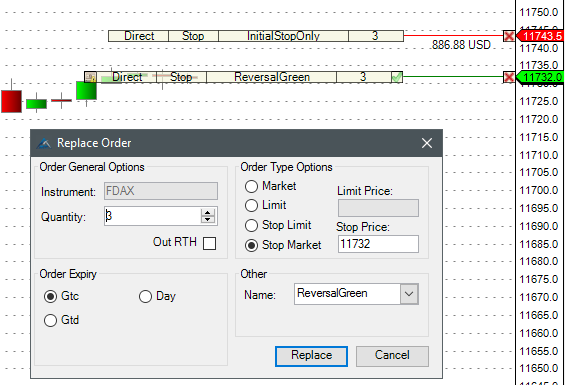The image size is (565, 385).
Task: Select the Stop Limit order type
Action: (251, 226)
